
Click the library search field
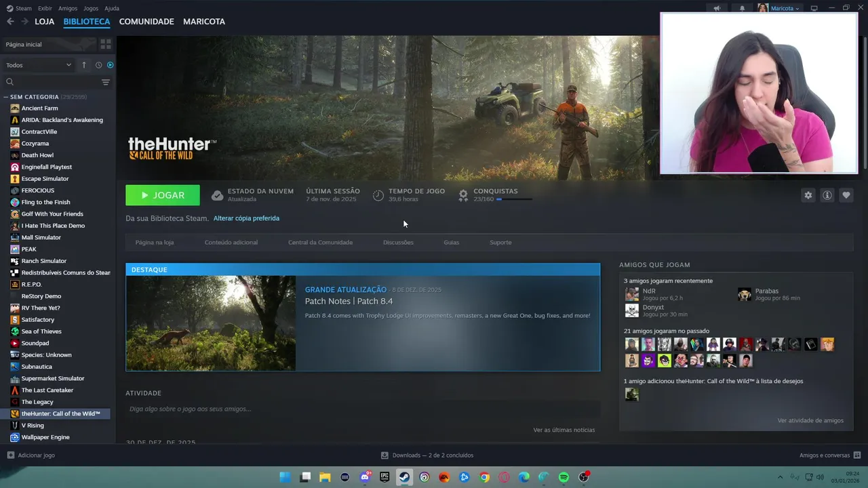click(58, 82)
